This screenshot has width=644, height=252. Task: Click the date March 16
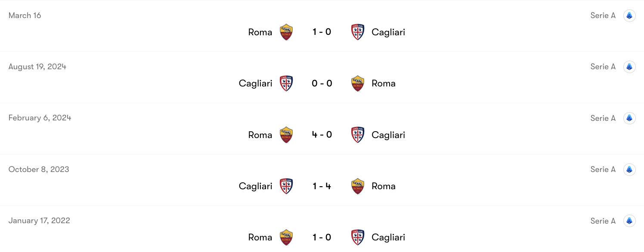pos(25,15)
